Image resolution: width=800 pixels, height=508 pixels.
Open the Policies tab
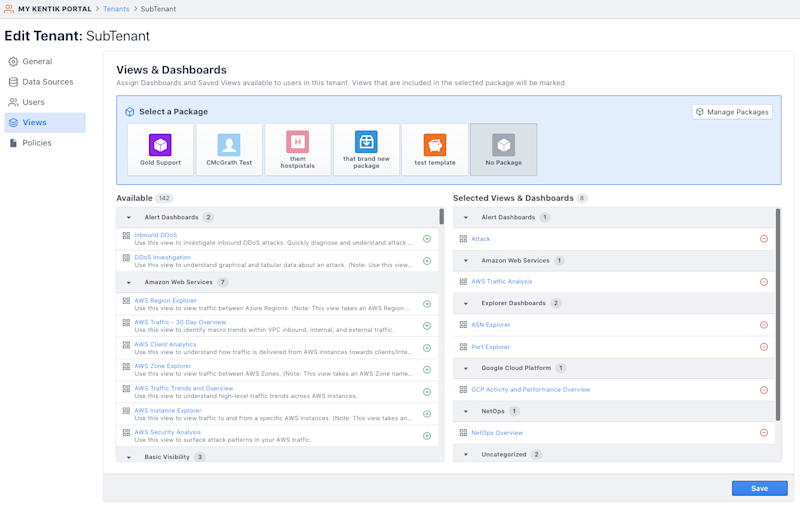[45, 143]
